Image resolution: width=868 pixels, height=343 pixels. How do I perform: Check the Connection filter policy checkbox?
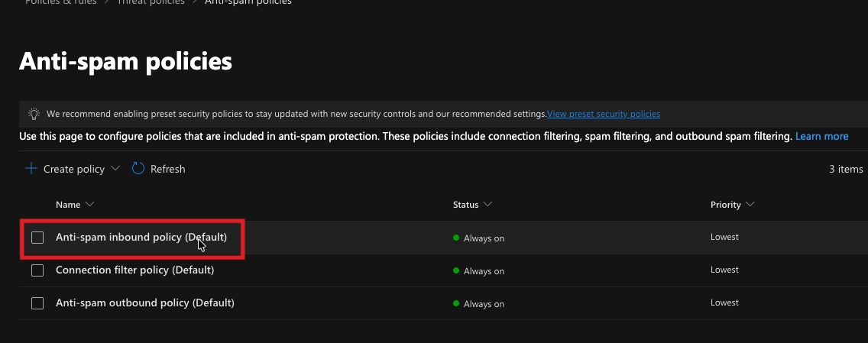[x=37, y=270]
